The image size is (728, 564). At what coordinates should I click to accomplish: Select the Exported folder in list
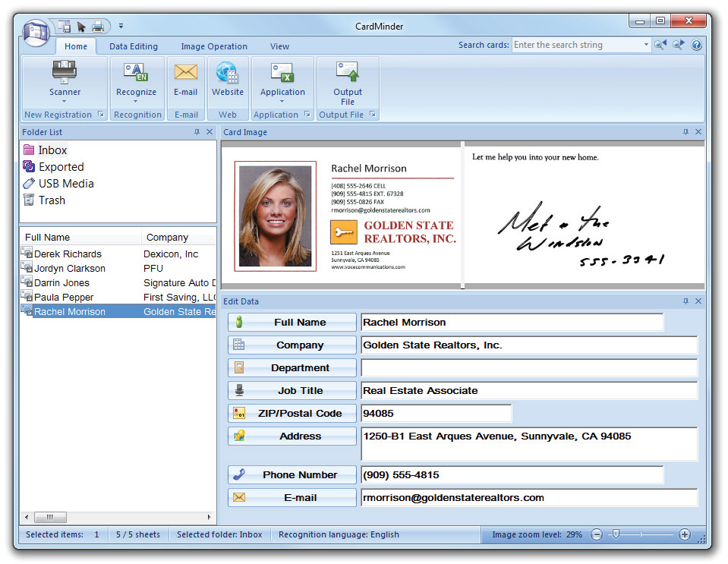coord(61,167)
